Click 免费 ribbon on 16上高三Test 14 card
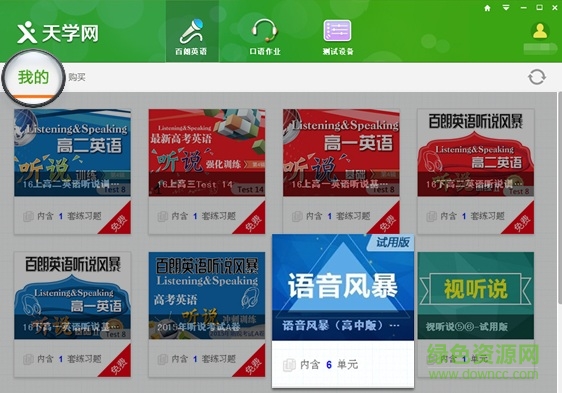562x393 pixels. [x=253, y=222]
